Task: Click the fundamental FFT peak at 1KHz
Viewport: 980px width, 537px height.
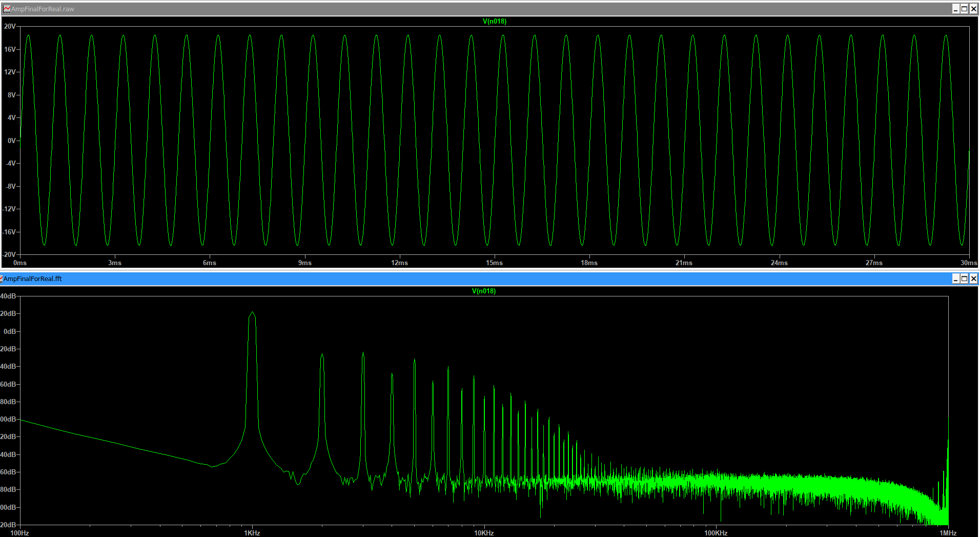Action: (x=252, y=313)
